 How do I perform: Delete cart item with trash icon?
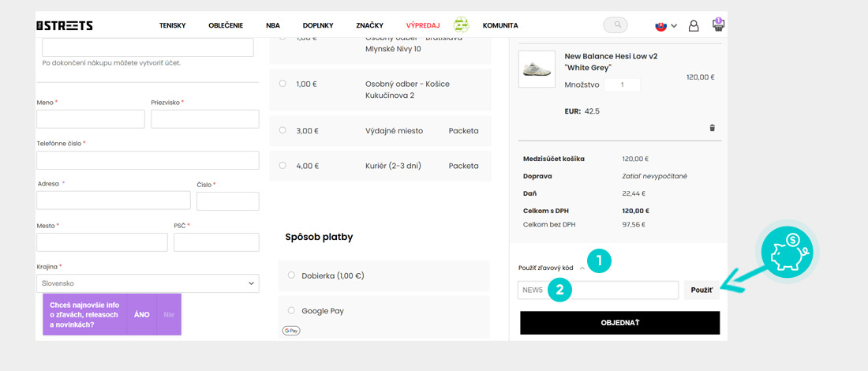(x=712, y=128)
